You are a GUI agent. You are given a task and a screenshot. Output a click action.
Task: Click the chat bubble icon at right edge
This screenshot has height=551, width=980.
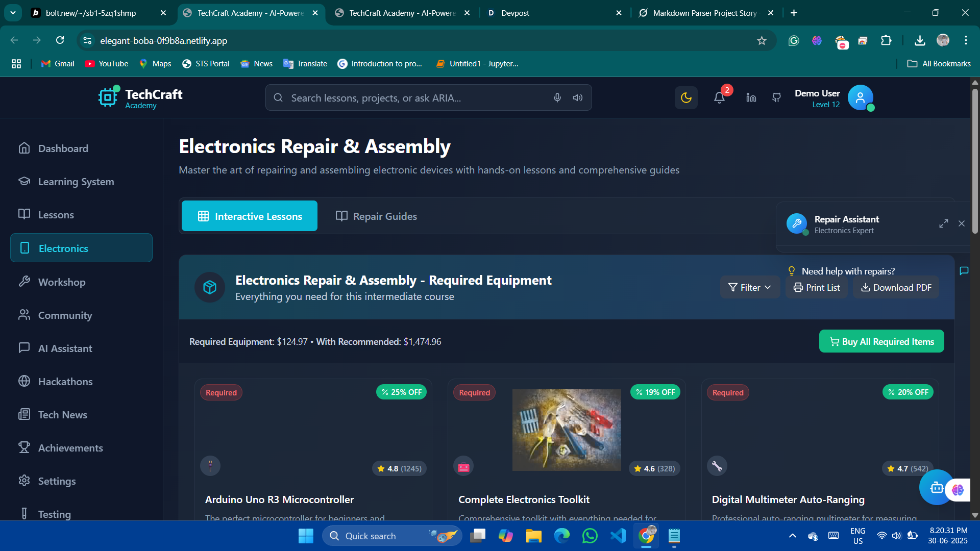(x=964, y=271)
